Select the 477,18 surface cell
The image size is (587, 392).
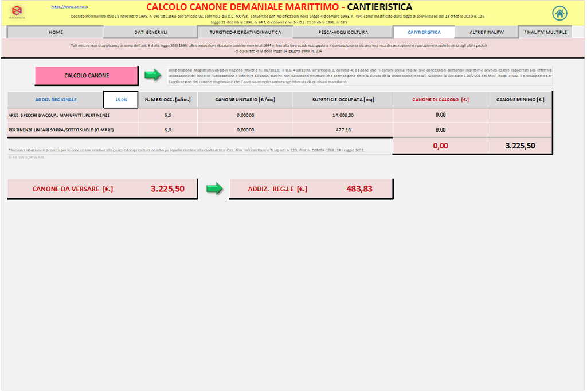click(343, 130)
